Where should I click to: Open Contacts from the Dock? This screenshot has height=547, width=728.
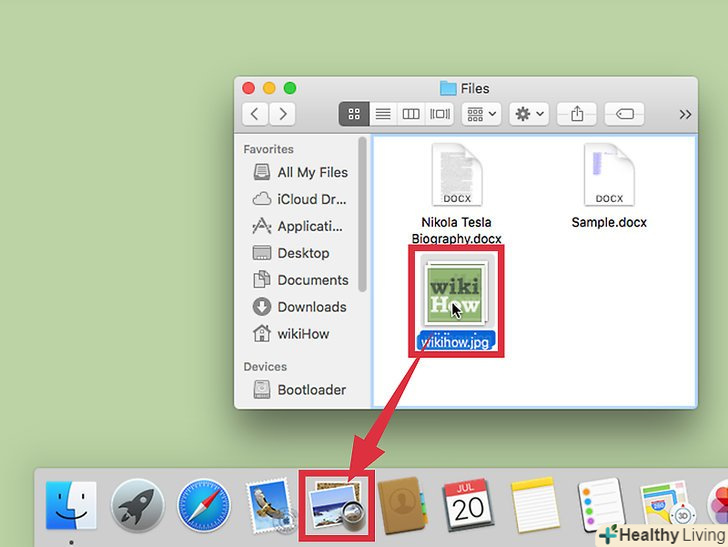coord(402,505)
